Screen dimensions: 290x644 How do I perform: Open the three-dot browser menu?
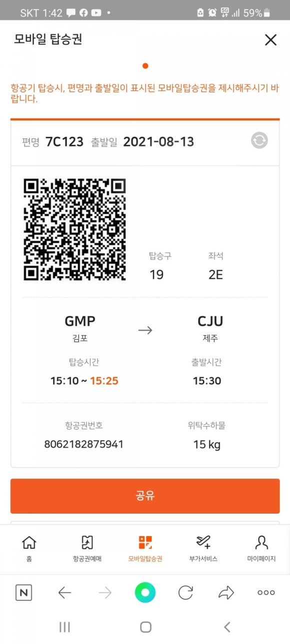point(266,593)
